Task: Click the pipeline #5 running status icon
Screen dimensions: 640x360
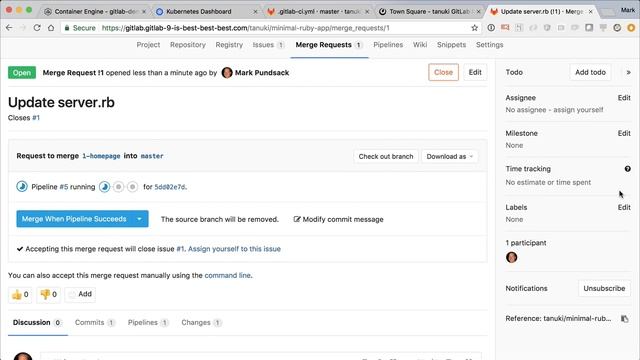Action: coord(22,187)
